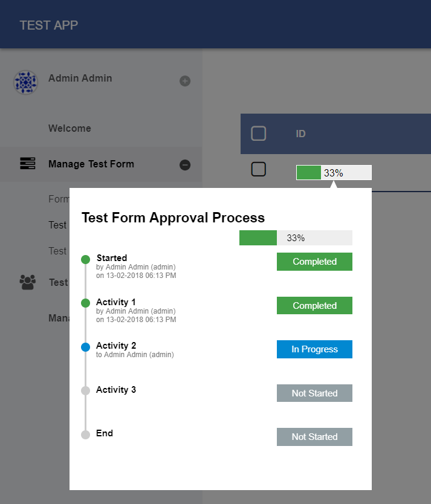431x504 pixels.
Task: Click the TEST APP title link
Action: tap(48, 25)
